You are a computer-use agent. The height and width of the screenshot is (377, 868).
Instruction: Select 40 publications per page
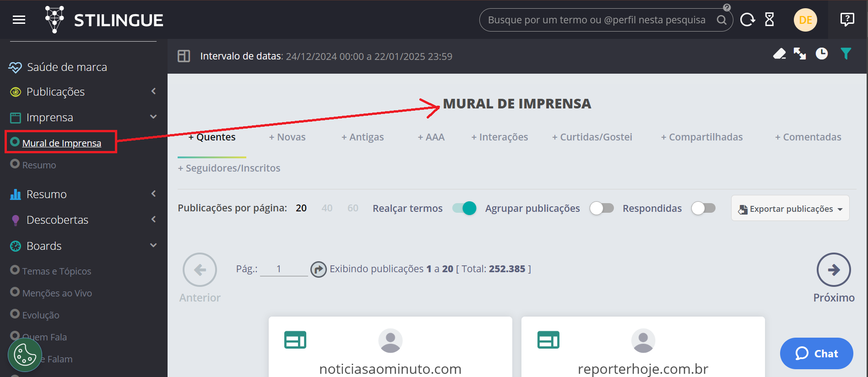(x=327, y=208)
